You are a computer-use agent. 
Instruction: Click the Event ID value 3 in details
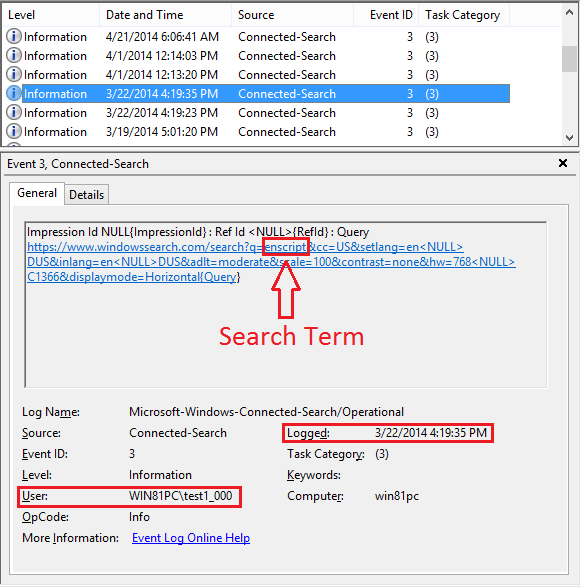132,454
